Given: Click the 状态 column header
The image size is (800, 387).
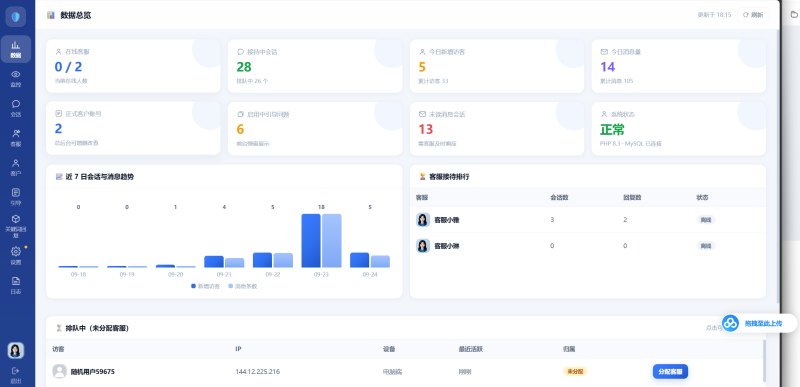Looking at the screenshot, I should coord(702,197).
